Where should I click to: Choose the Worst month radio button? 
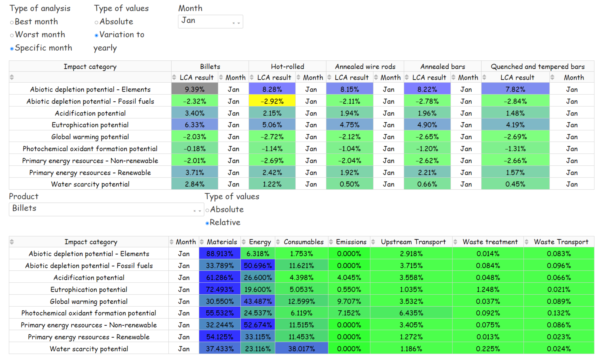point(12,35)
